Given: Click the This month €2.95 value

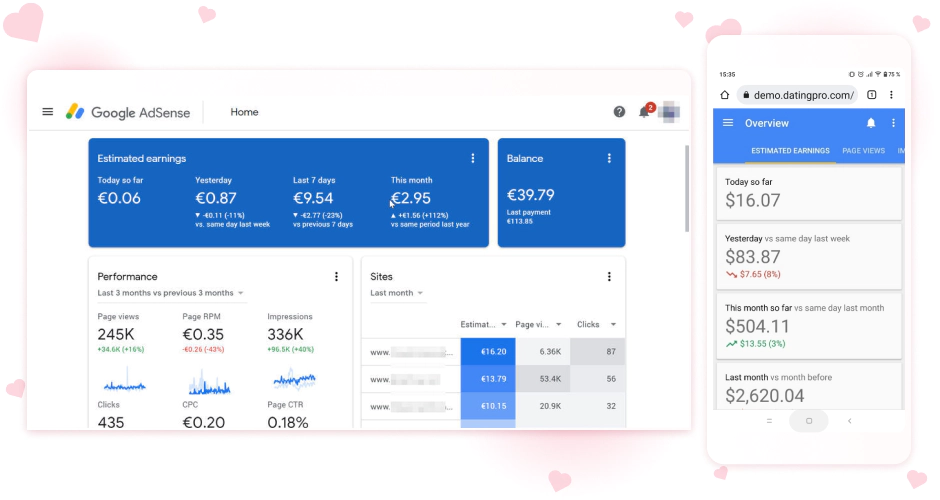Looking at the screenshot, I should [x=411, y=198].
